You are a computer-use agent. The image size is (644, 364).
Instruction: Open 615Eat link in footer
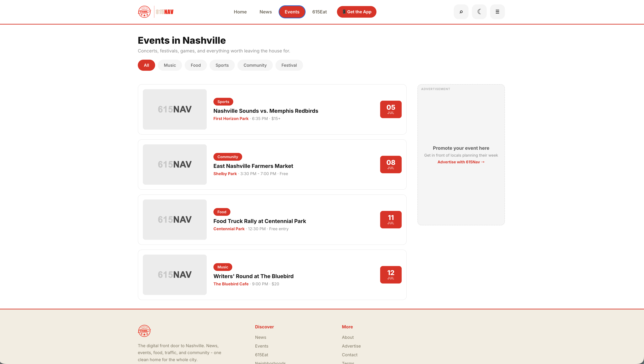(x=261, y=355)
